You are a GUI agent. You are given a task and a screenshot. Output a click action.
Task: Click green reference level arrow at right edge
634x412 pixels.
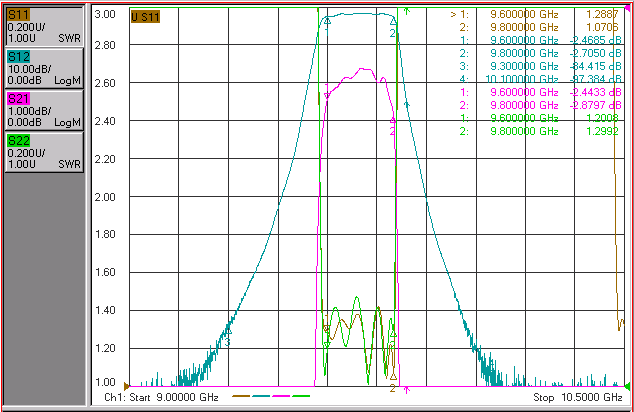point(628,386)
